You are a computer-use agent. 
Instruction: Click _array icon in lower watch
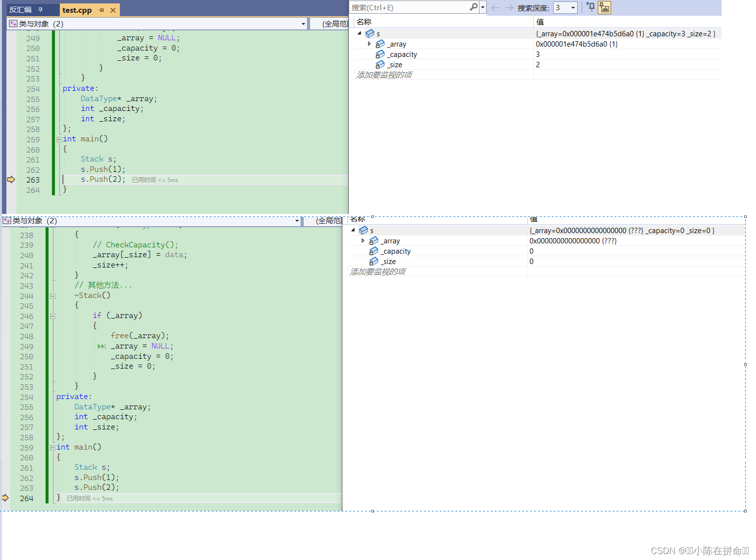(374, 240)
